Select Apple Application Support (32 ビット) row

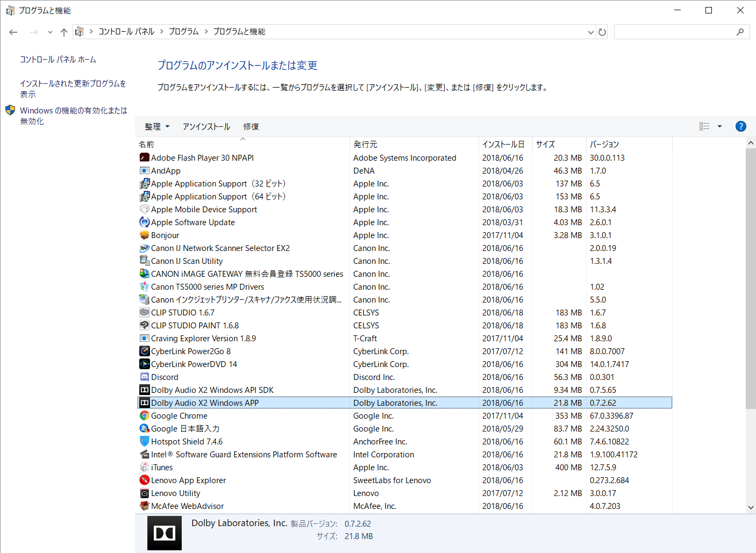(405, 183)
